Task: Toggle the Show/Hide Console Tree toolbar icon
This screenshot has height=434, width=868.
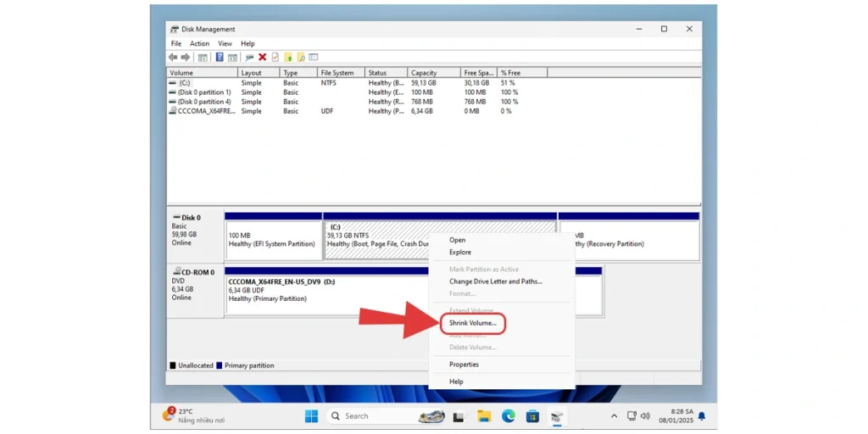Action: point(203,57)
